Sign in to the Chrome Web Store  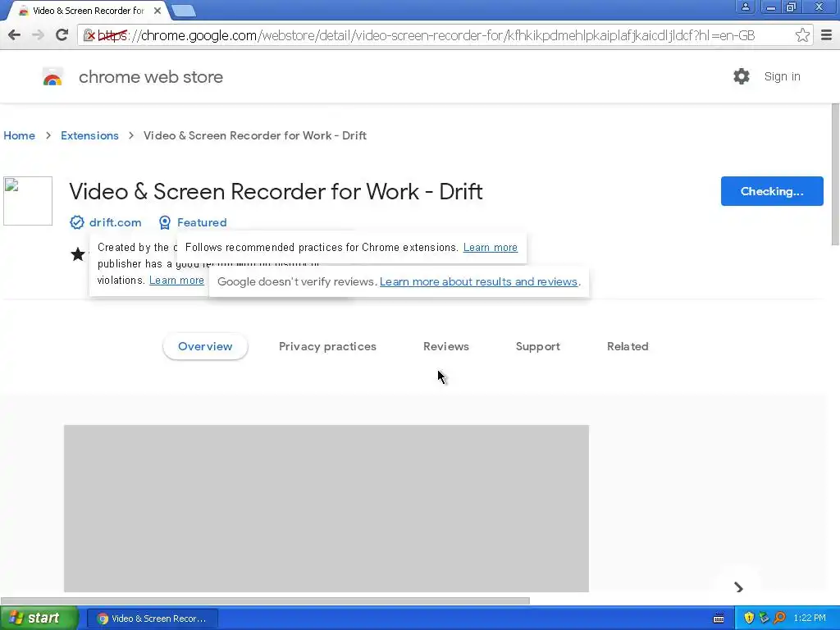tap(782, 76)
